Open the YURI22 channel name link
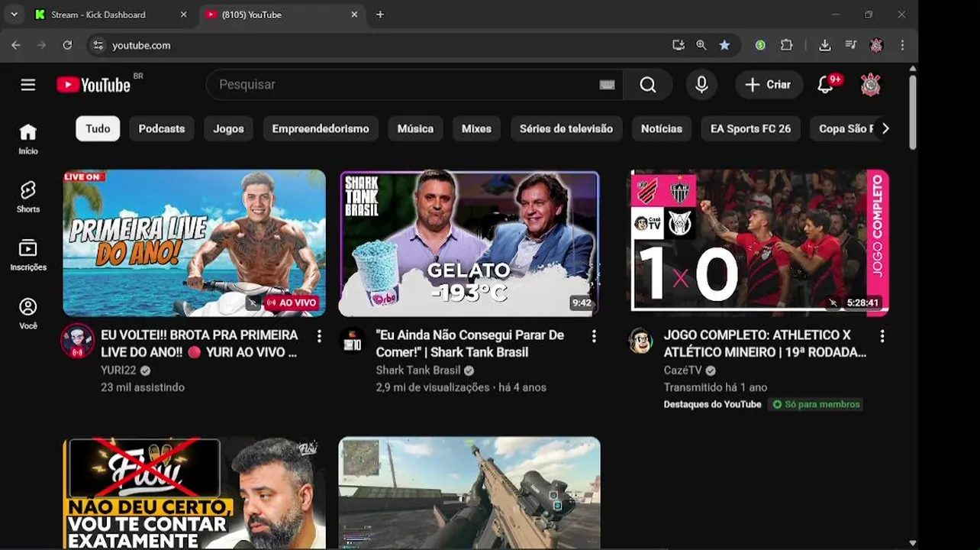Image resolution: width=980 pixels, height=550 pixels. [x=118, y=370]
